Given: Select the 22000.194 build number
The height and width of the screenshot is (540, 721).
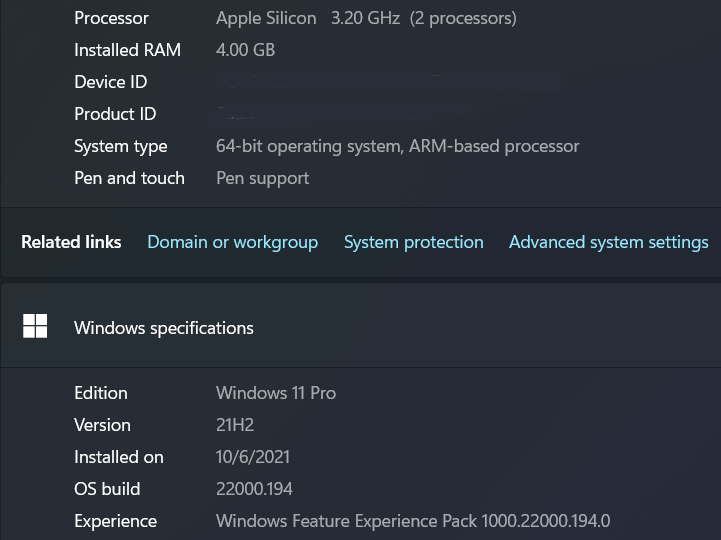Looking at the screenshot, I should tap(254, 489).
